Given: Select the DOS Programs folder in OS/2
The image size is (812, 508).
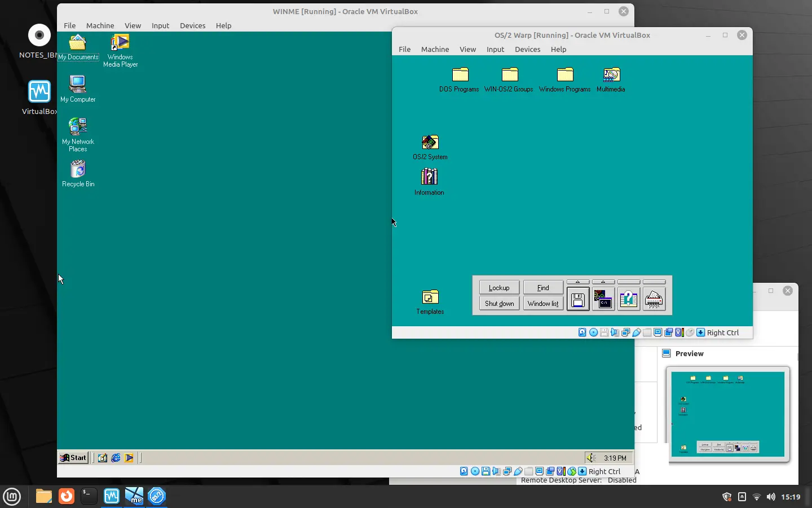Looking at the screenshot, I should [460, 80].
